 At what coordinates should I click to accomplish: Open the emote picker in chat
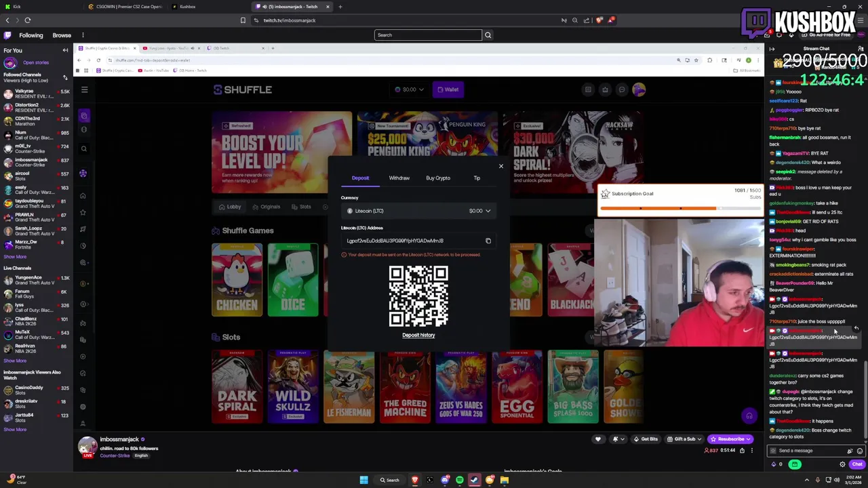tap(859, 451)
